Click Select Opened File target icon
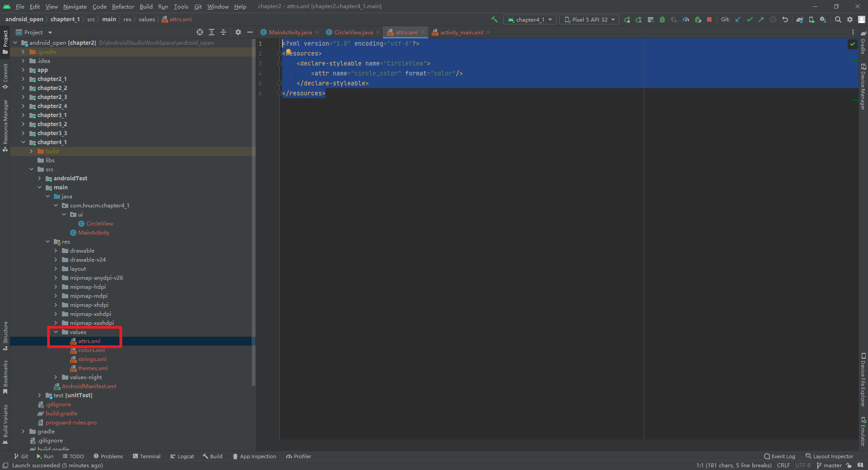The width and height of the screenshot is (868, 470). click(200, 32)
